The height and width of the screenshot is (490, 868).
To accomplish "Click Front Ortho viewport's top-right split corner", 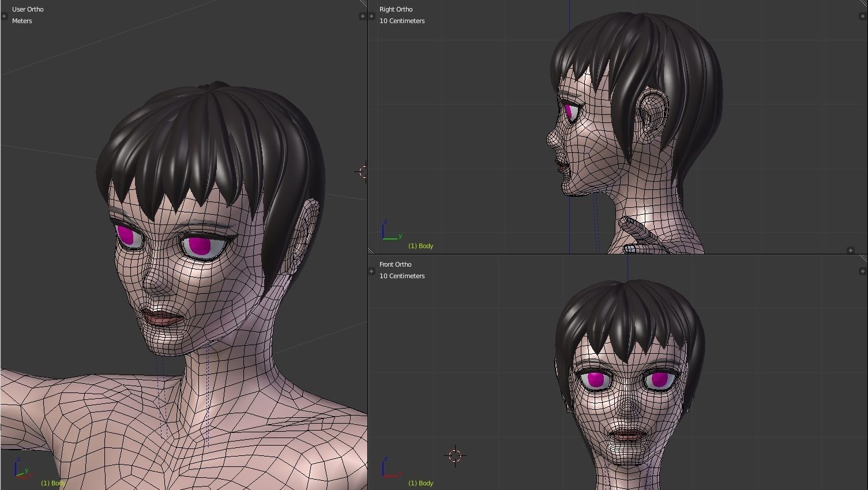I will coord(863,259).
